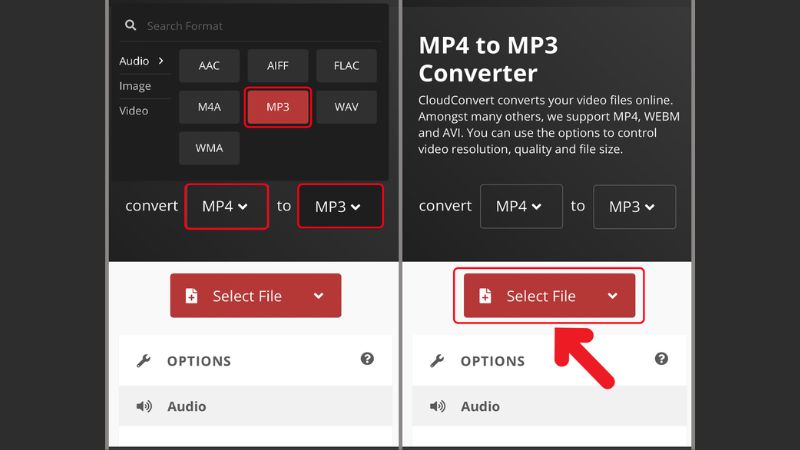Open the MP3 target format dropdown in right panel
The height and width of the screenshot is (450, 800).
tap(633, 206)
